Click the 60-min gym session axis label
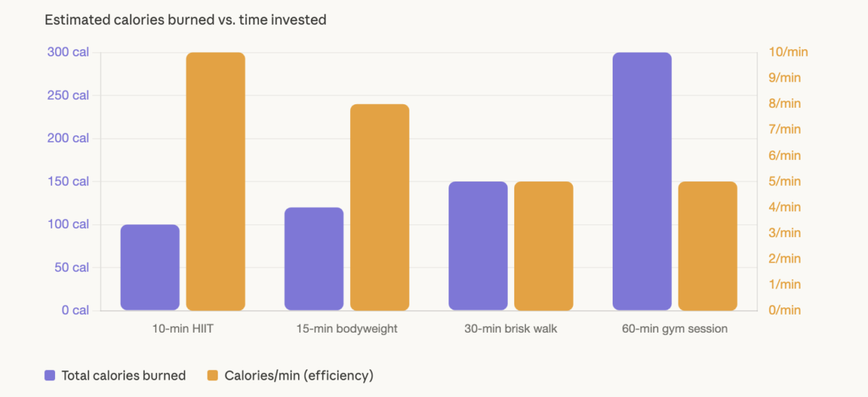The height and width of the screenshot is (397, 868). tap(675, 329)
